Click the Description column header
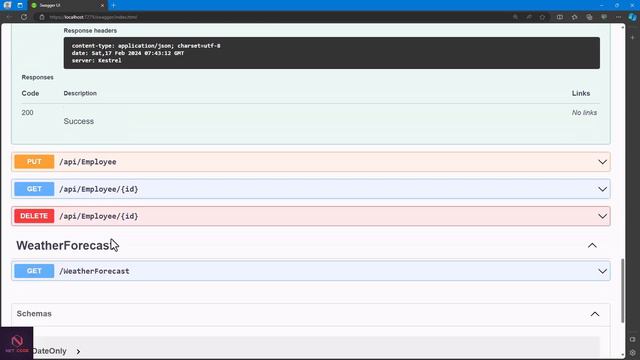The width and height of the screenshot is (640, 360). pyautogui.click(x=80, y=93)
